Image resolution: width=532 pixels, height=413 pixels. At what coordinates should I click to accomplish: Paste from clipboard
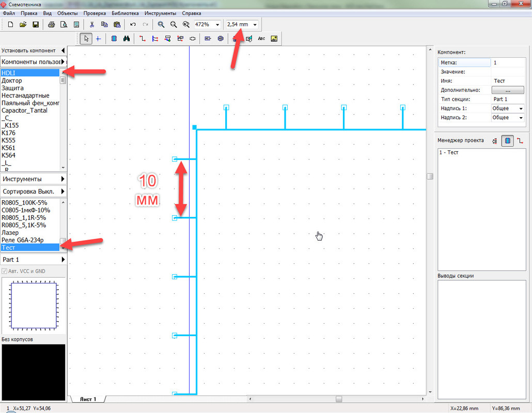(x=117, y=24)
